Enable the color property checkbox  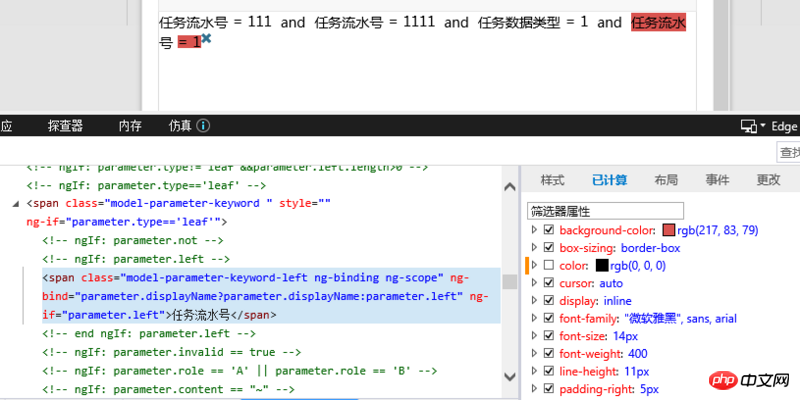tap(547, 266)
